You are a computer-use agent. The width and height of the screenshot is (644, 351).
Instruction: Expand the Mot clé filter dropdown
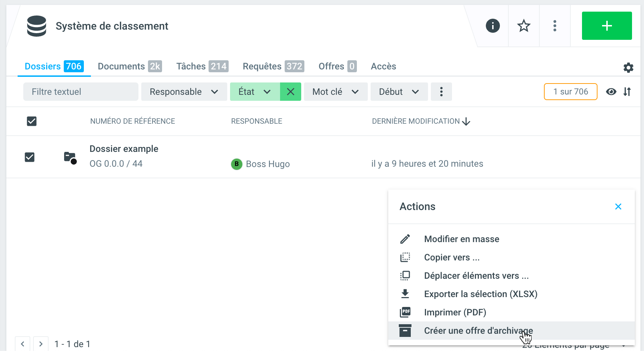(335, 92)
